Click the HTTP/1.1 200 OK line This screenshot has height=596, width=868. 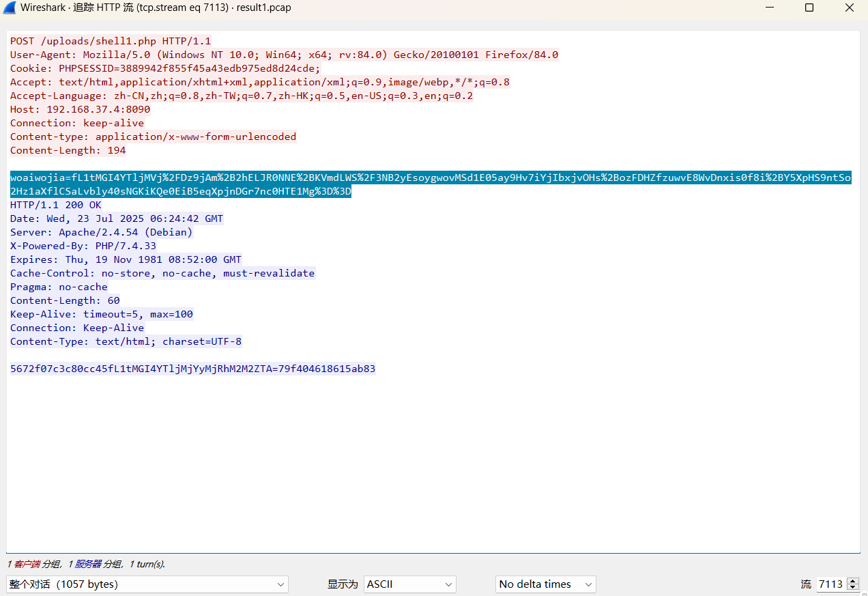pyautogui.click(x=56, y=205)
